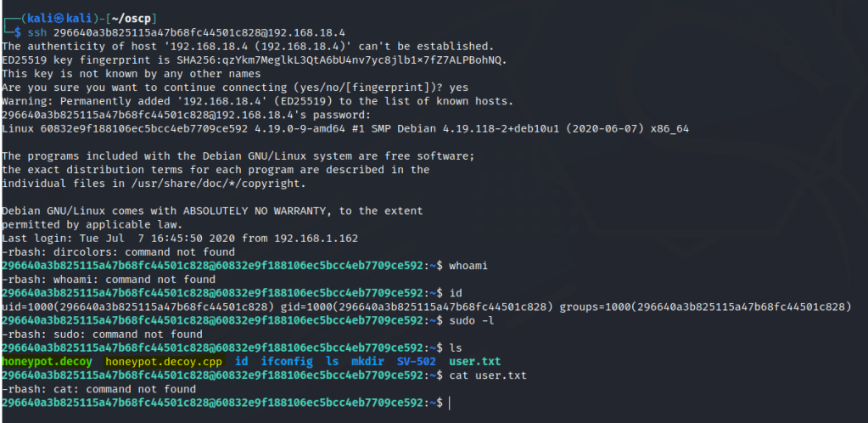Viewport: 868px width, 423px height.
Task: Click the 192.168.1.162 address in Last login line
Action: [x=296, y=237]
